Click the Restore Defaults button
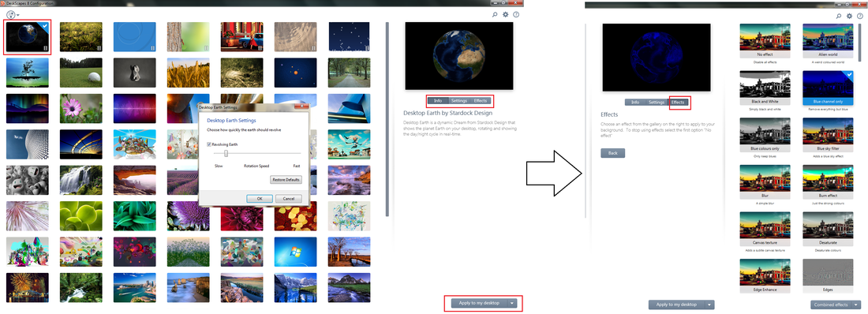This screenshot has height=314, width=868. (286, 180)
